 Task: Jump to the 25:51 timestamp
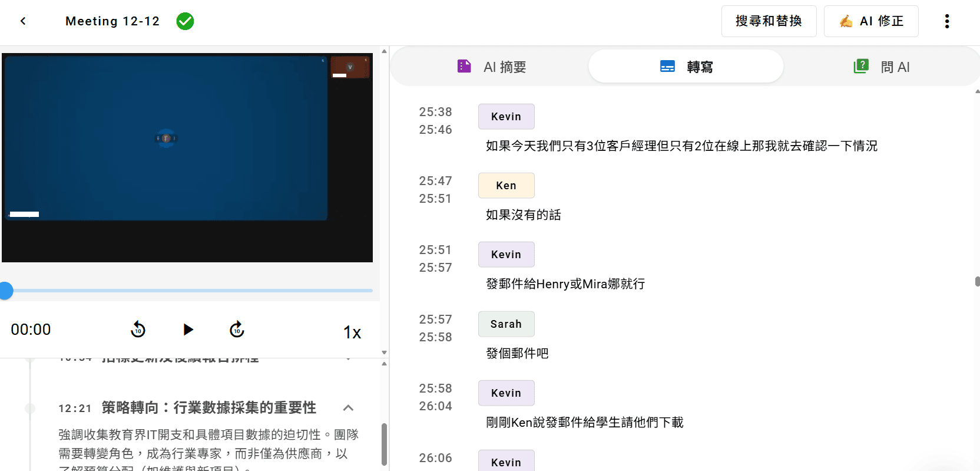[435, 250]
